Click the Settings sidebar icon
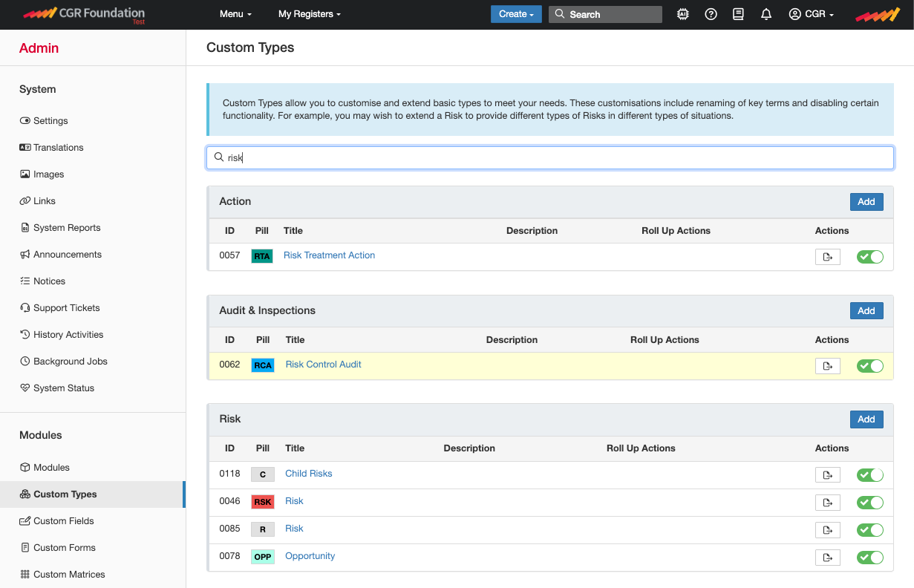Image resolution: width=914 pixels, height=588 pixels. (x=25, y=120)
